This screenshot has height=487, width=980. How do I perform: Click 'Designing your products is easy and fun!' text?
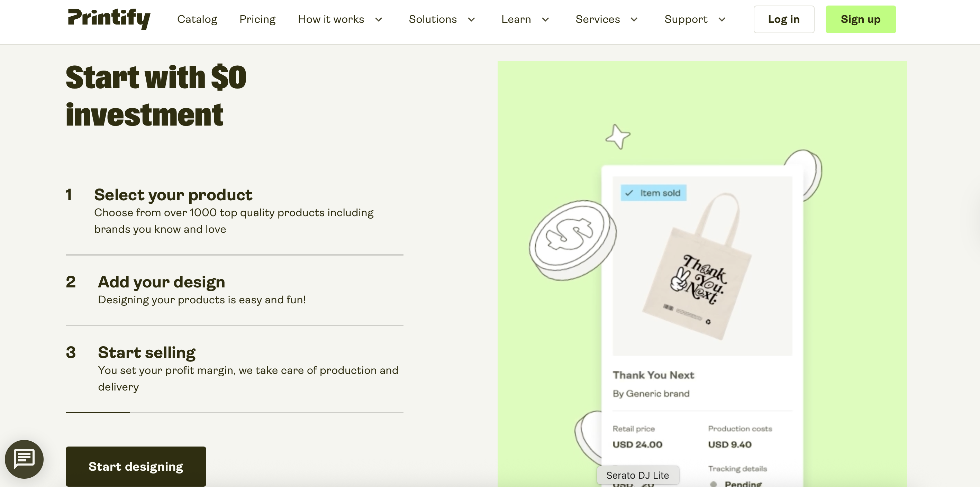coord(202,300)
